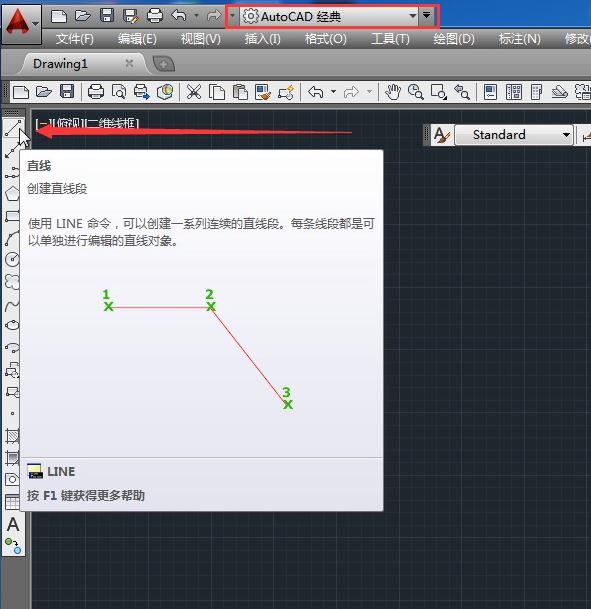Open the 插入(I) menu

[x=262, y=39]
